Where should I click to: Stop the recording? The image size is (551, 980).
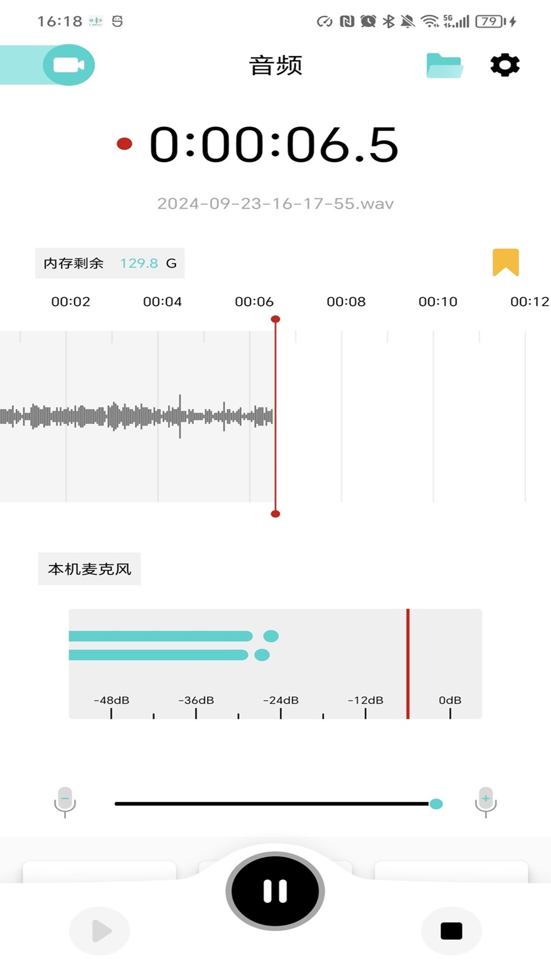coord(451,930)
